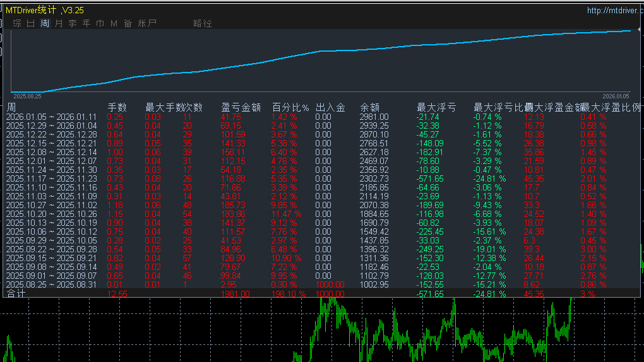Click the M tab in toolbar
This screenshot has width=644, height=362.
(x=114, y=23)
